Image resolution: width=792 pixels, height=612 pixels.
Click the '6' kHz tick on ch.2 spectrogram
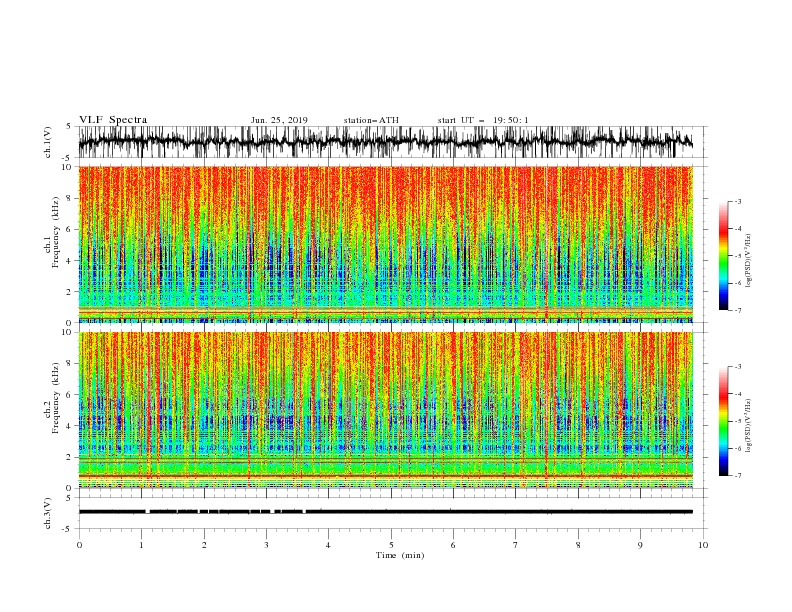pyautogui.click(x=70, y=395)
